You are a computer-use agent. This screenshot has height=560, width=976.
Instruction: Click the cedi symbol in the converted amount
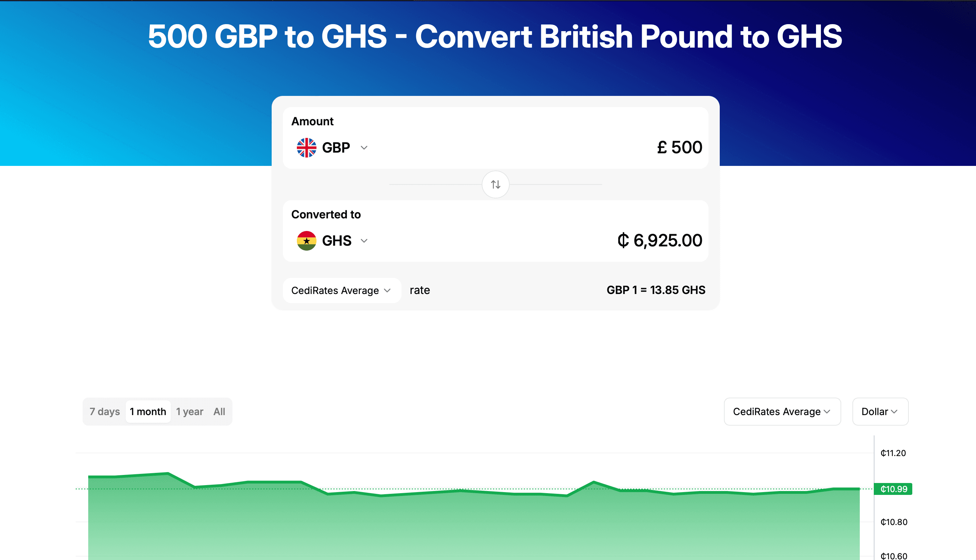click(623, 240)
